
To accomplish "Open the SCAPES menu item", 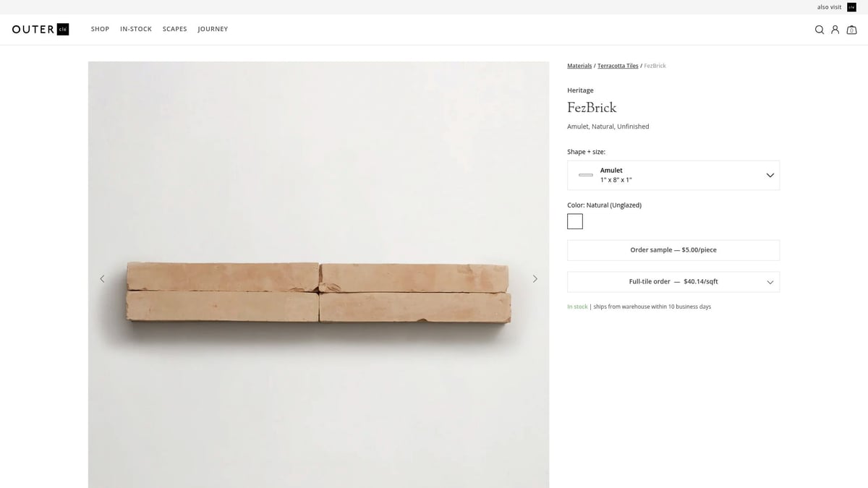I will [175, 29].
